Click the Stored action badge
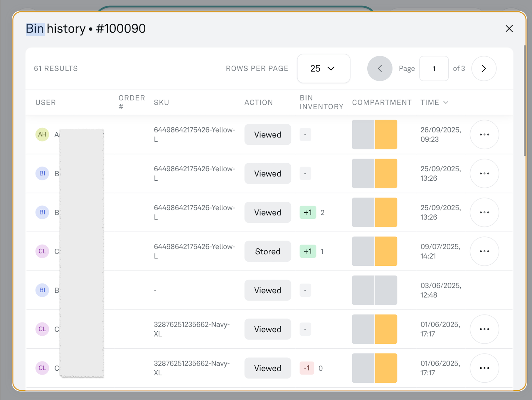The width and height of the screenshot is (532, 400). click(x=267, y=251)
